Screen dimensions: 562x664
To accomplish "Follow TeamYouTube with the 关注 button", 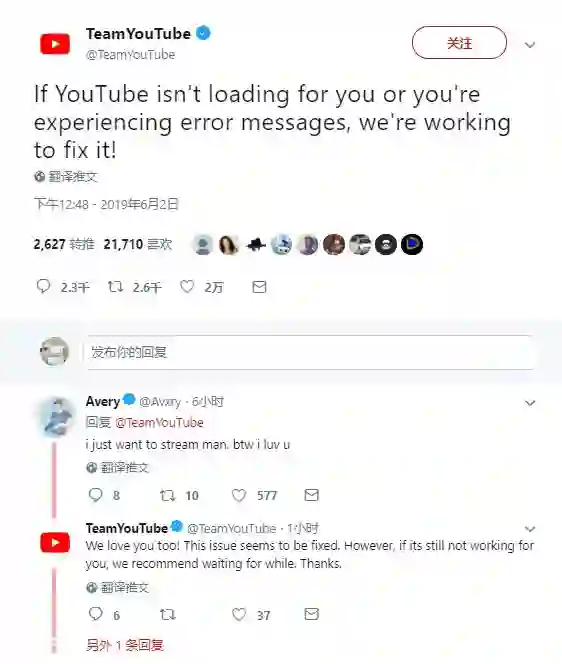I will 459,43.
